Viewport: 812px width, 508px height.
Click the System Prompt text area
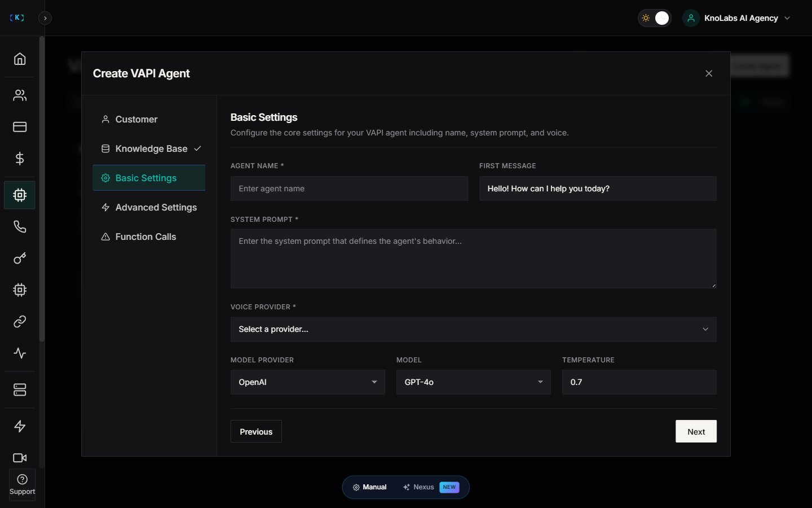(x=474, y=259)
